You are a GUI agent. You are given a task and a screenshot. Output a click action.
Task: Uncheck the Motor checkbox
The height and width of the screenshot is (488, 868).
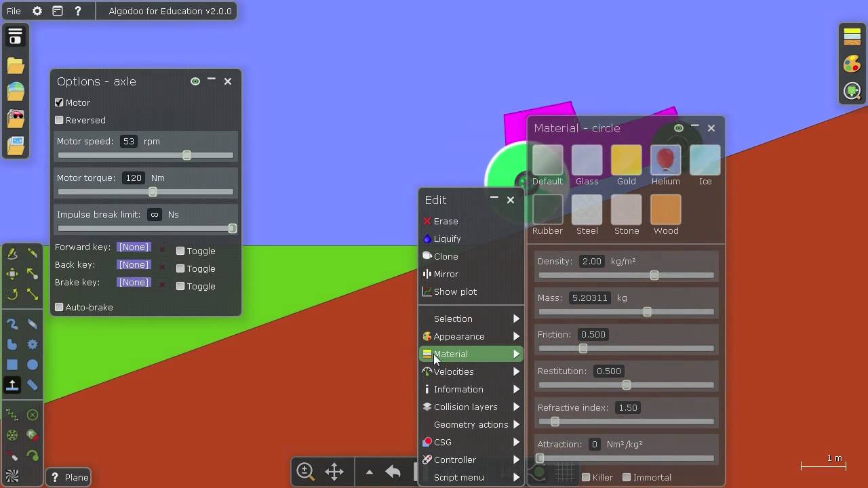(x=59, y=102)
